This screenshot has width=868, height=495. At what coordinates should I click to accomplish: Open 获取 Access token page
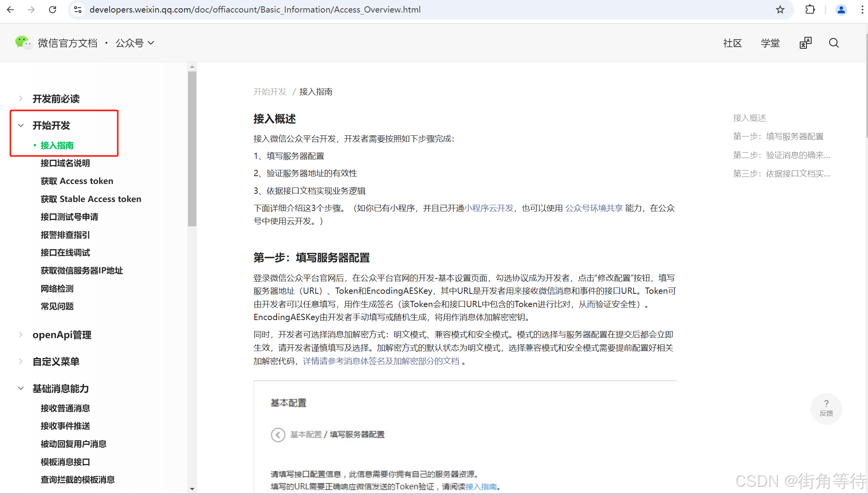[x=77, y=181]
